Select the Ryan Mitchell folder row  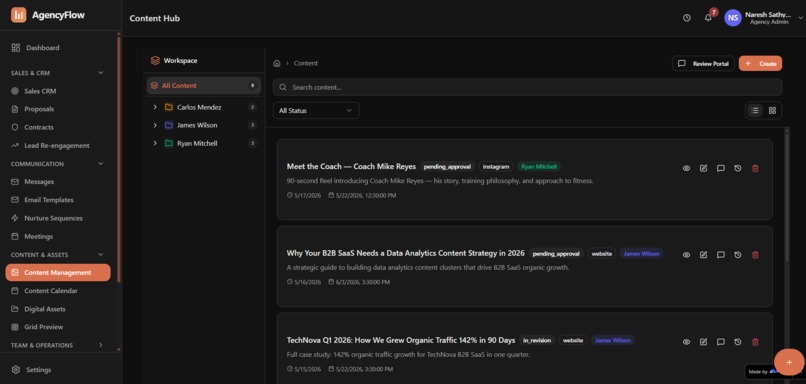tap(204, 143)
